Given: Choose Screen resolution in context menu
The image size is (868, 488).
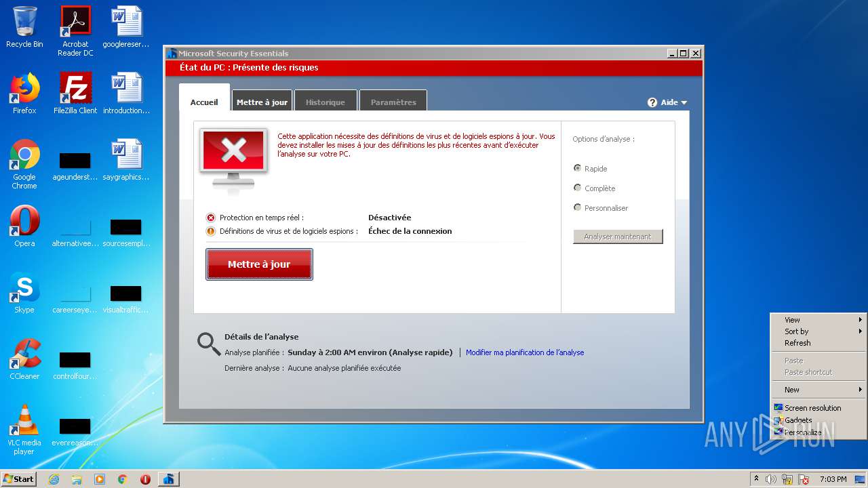Looking at the screenshot, I should click(818, 408).
